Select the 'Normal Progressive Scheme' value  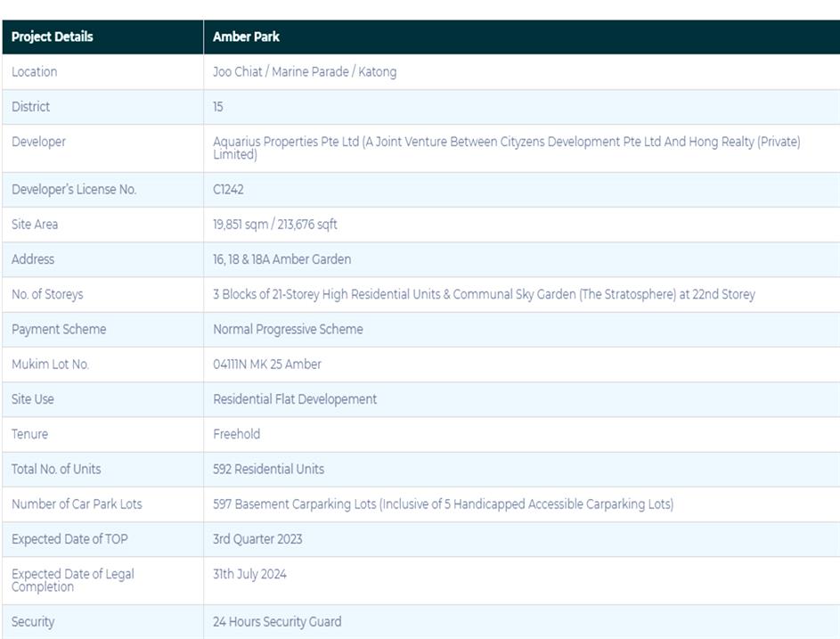288,329
